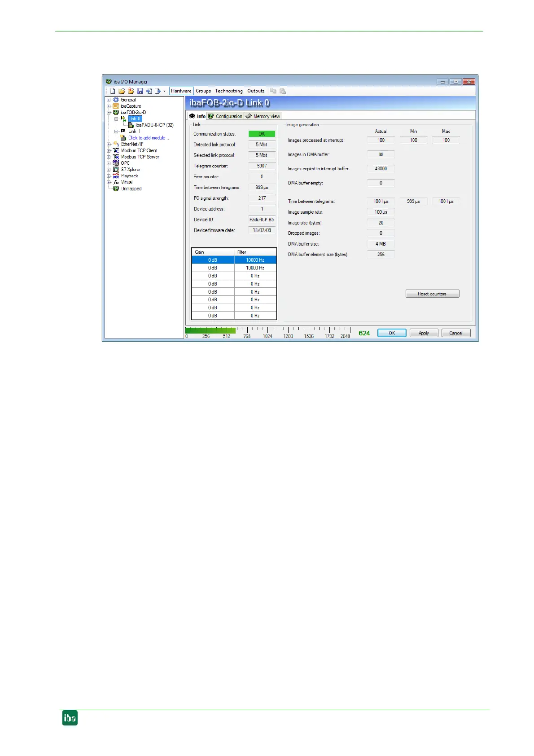
Task: Click the Cancel button
Action: 456,333
